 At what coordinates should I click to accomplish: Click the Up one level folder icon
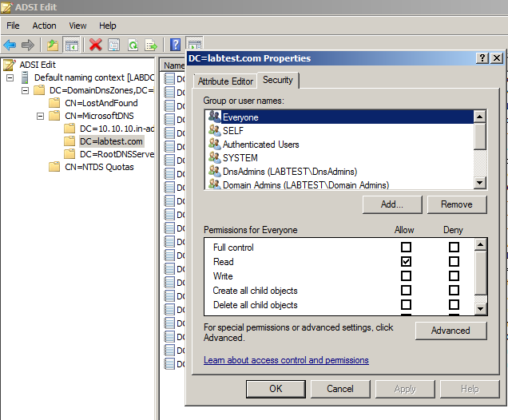pyautogui.click(x=53, y=45)
